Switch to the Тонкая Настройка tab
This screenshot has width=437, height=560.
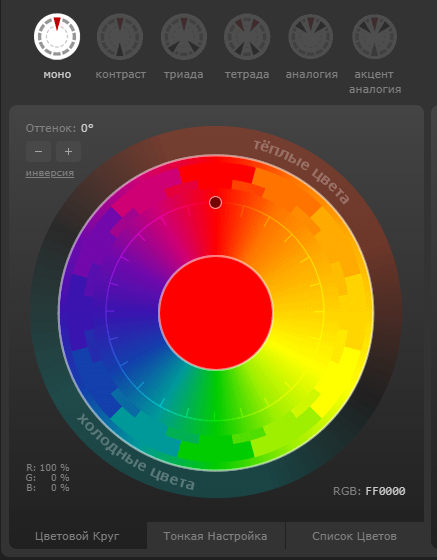[215, 536]
